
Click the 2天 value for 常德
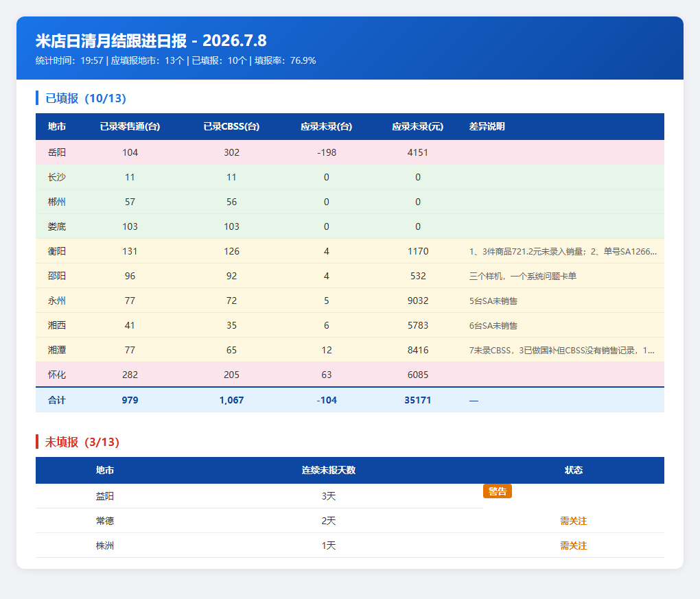coord(328,521)
